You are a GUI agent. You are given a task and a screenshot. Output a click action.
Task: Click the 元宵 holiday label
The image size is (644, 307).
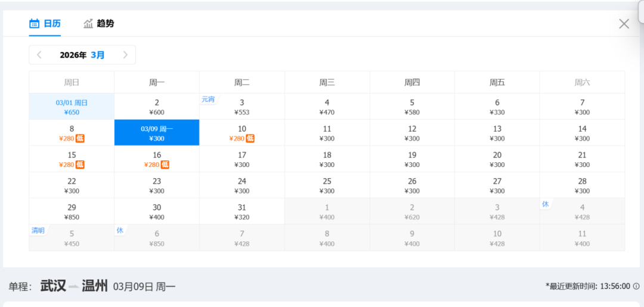point(208,100)
